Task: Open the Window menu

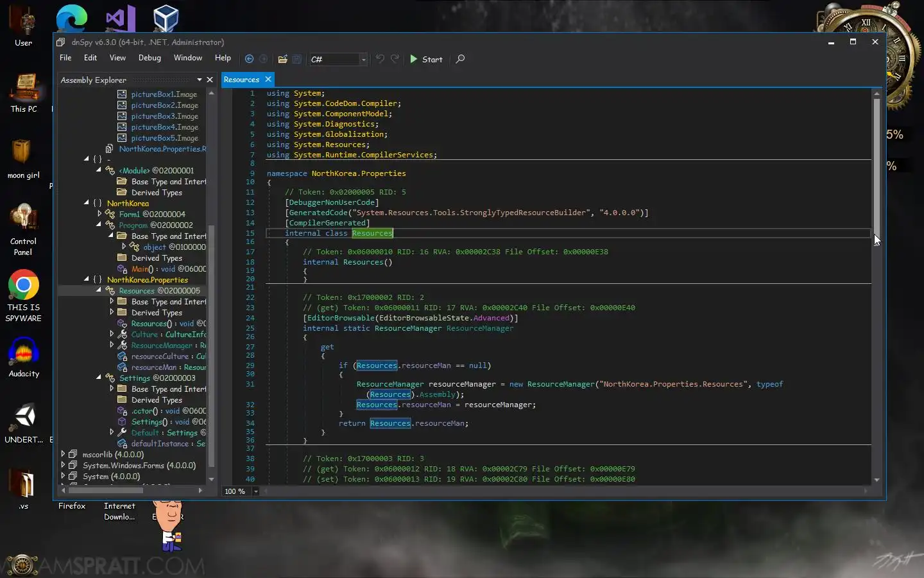Action: [x=188, y=58]
